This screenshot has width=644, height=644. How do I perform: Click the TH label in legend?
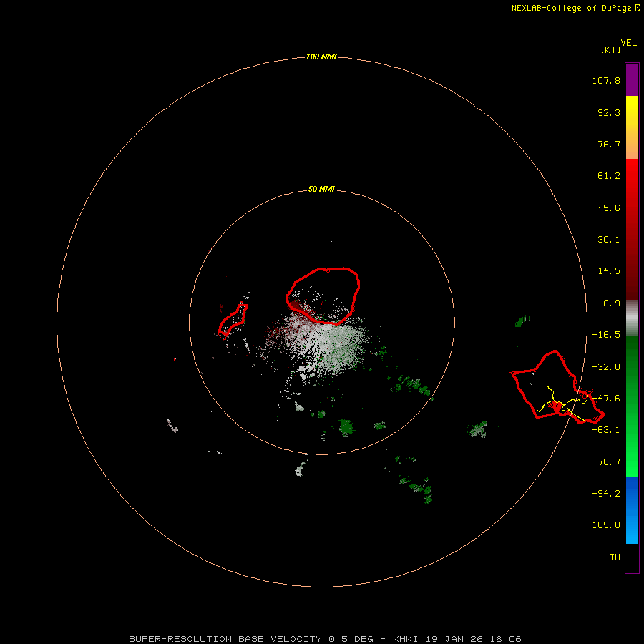pyautogui.click(x=615, y=557)
